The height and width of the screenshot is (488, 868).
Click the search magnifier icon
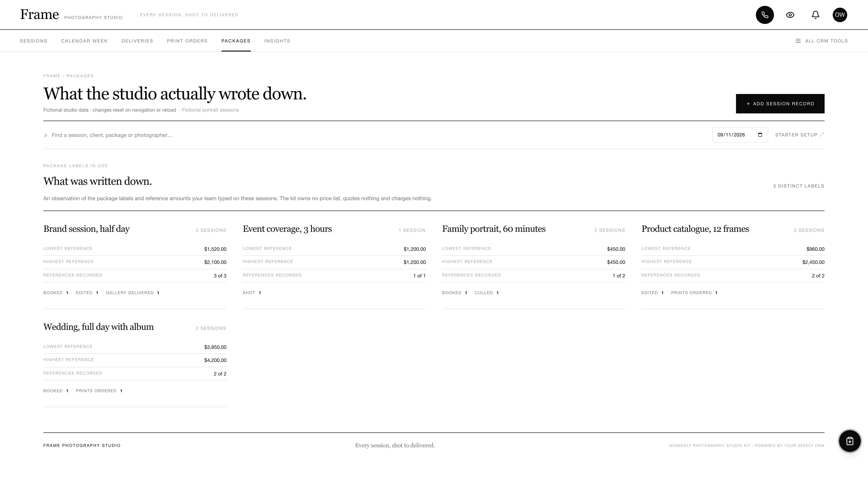point(45,135)
